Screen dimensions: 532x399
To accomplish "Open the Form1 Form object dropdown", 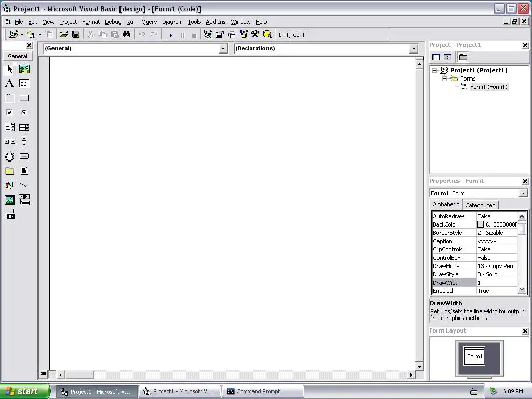I will click(x=523, y=193).
